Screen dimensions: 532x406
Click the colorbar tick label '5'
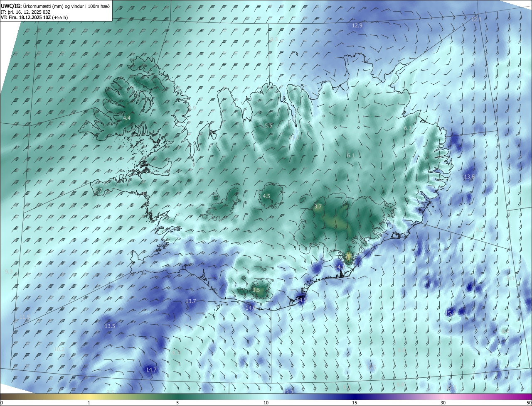pos(177,403)
